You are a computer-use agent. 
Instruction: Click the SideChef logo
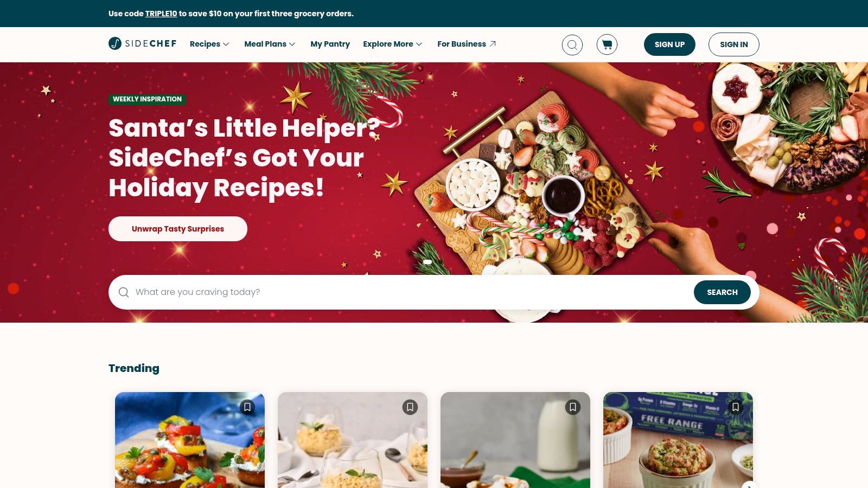click(142, 43)
